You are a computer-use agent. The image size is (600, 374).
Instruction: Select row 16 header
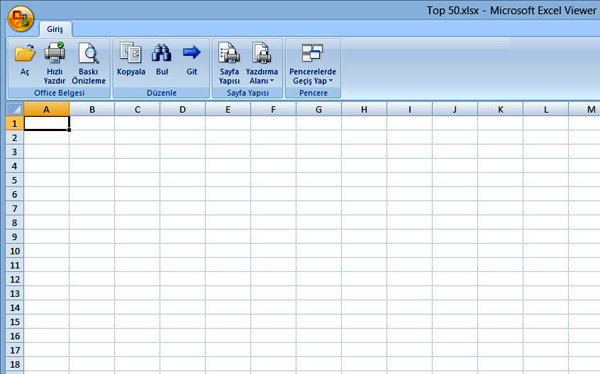(15, 336)
